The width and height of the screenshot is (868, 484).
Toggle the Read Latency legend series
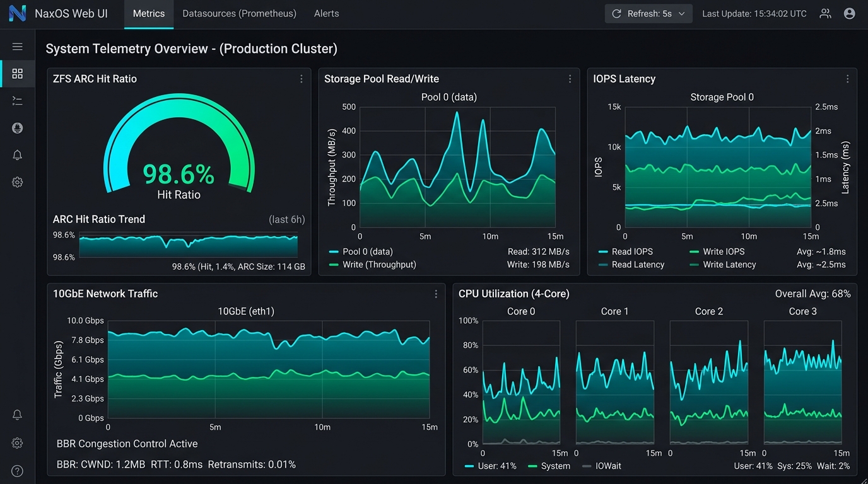coord(631,265)
